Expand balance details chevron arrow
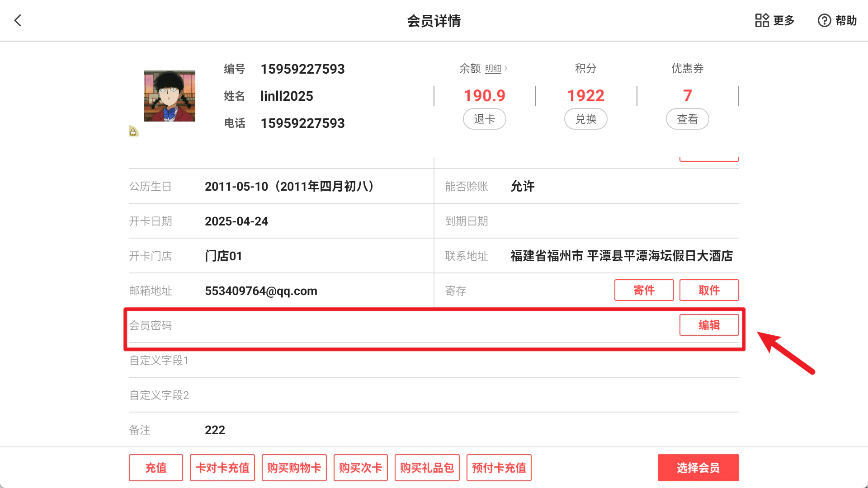Image resolution: width=868 pixels, height=488 pixels. (x=506, y=68)
